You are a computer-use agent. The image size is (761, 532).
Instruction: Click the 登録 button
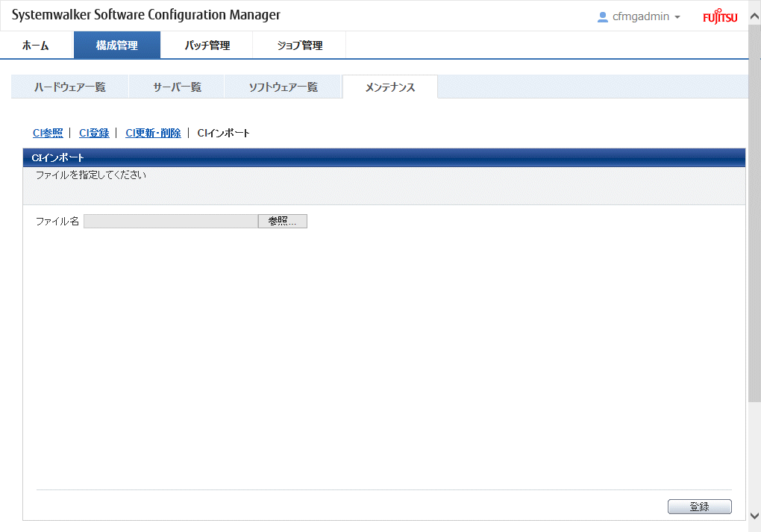[x=699, y=507]
